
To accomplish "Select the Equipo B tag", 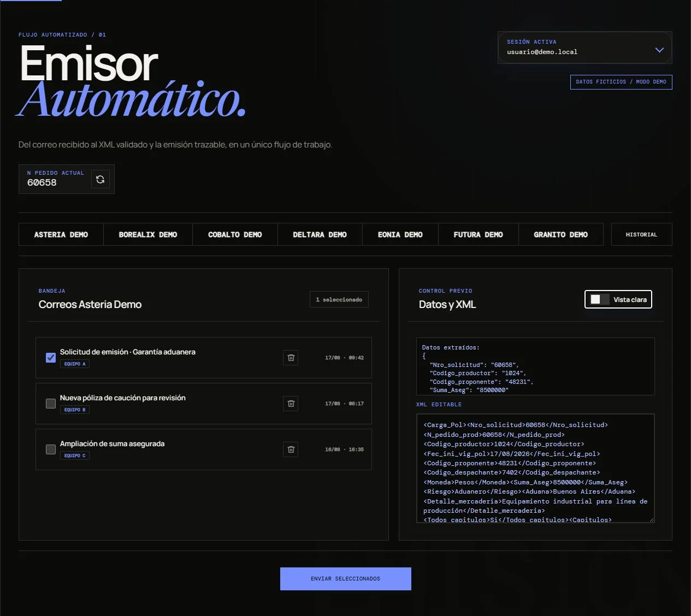I will [75, 410].
